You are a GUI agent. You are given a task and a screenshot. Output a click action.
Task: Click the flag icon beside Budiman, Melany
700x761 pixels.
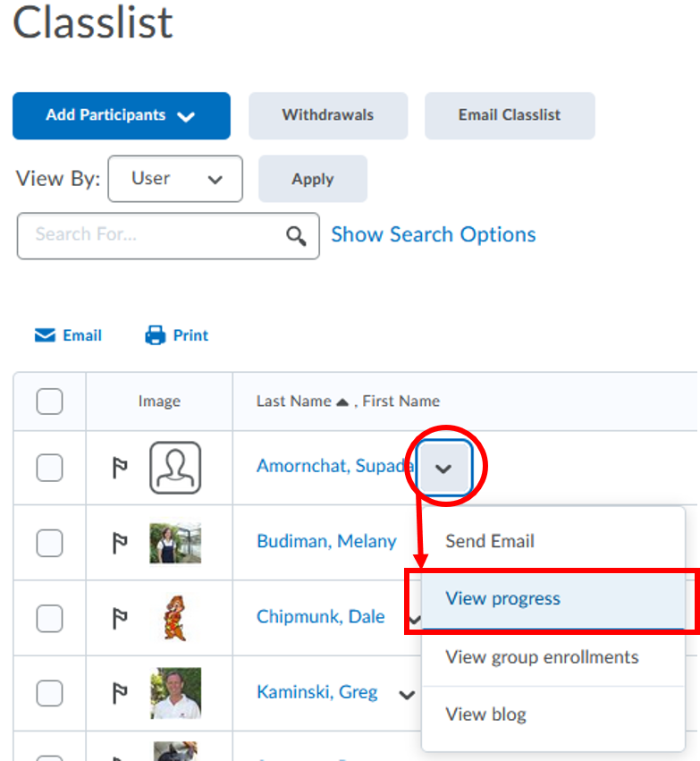[x=119, y=541]
